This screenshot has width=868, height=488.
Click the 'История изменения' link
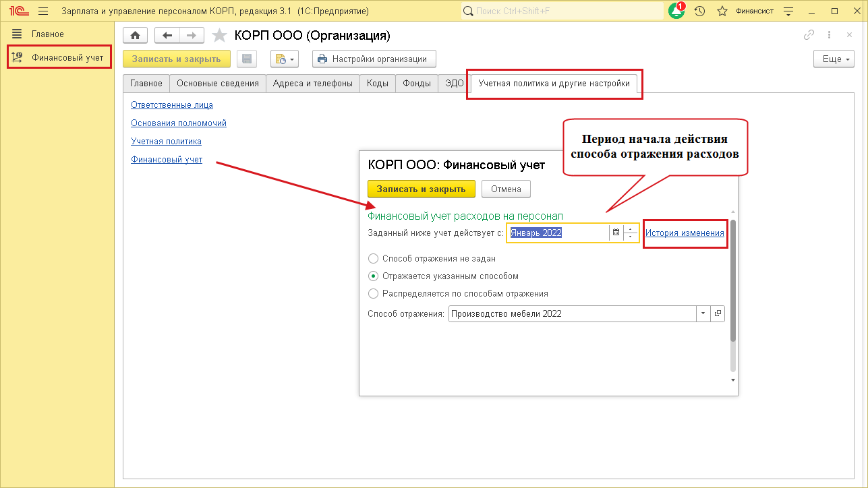[x=685, y=233]
